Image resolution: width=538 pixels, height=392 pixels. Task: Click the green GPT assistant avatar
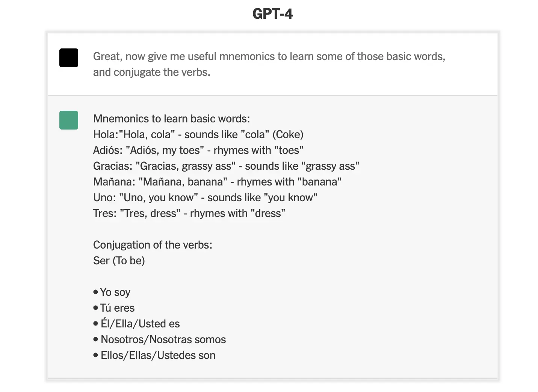point(69,120)
